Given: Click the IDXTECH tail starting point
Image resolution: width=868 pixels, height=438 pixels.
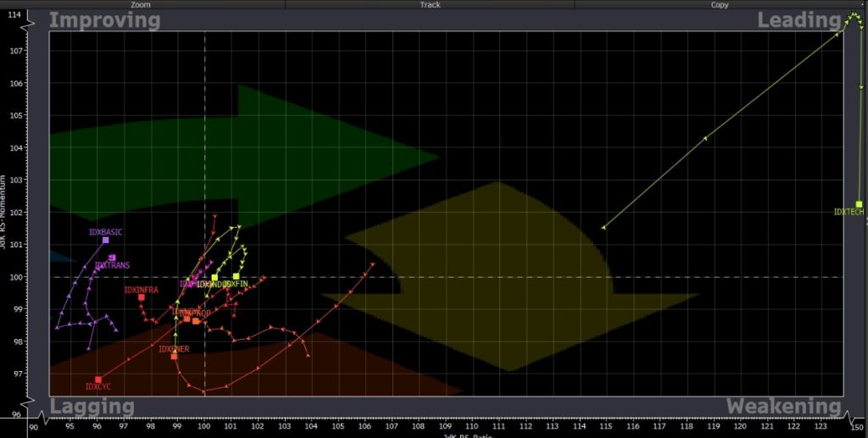Looking at the screenshot, I should click(604, 227).
